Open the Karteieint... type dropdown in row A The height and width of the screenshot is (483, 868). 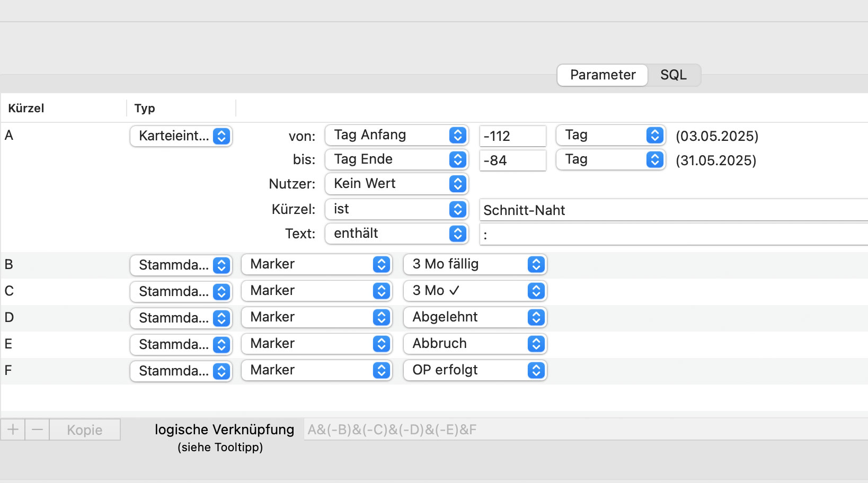coord(181,136)
